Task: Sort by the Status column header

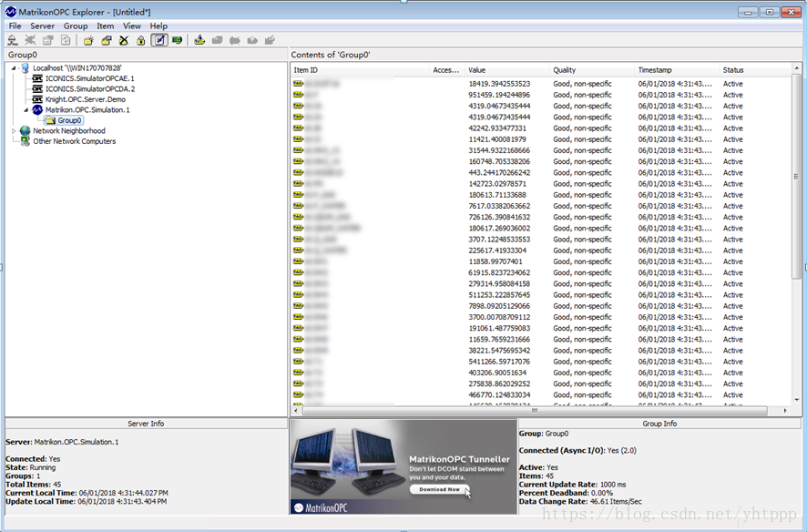Action: 755,70
